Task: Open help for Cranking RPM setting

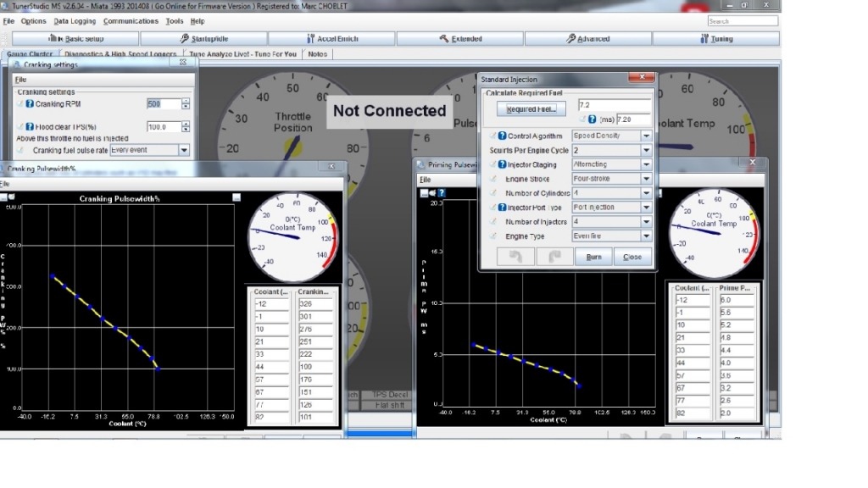Action: tap(30, 104)
